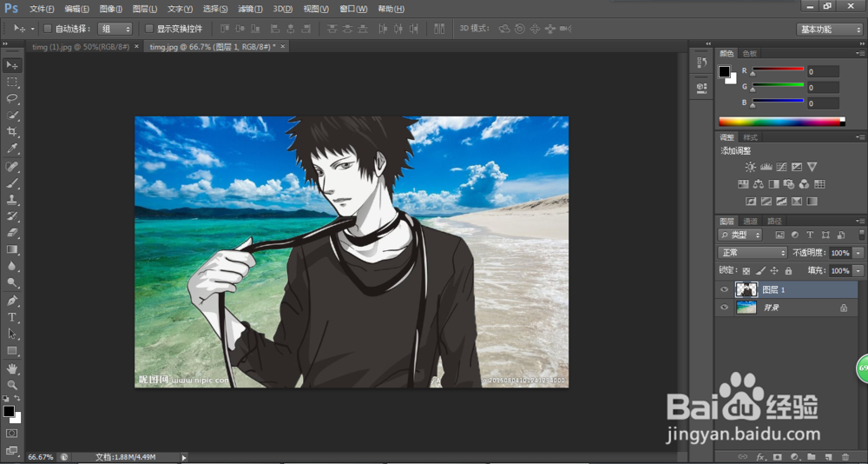Select the Blur tool
Screen dimensions: 868x464
tap(12, 266)
